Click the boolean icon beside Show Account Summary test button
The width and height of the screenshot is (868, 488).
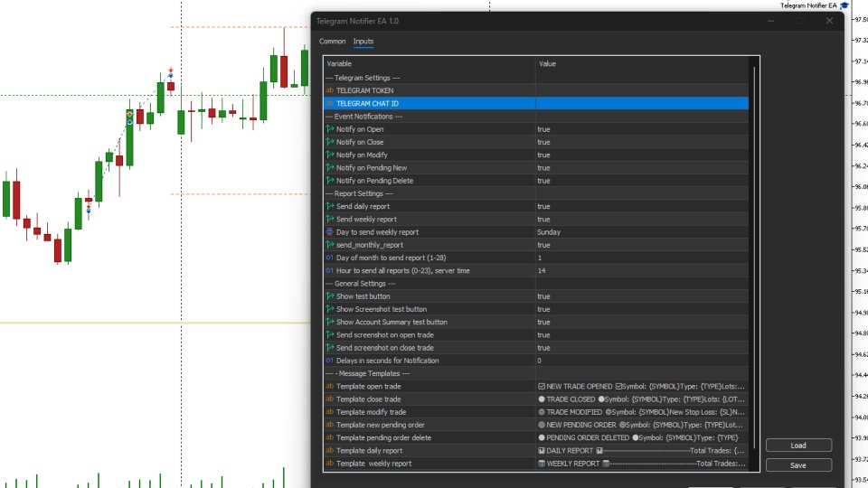click(330, 322)
